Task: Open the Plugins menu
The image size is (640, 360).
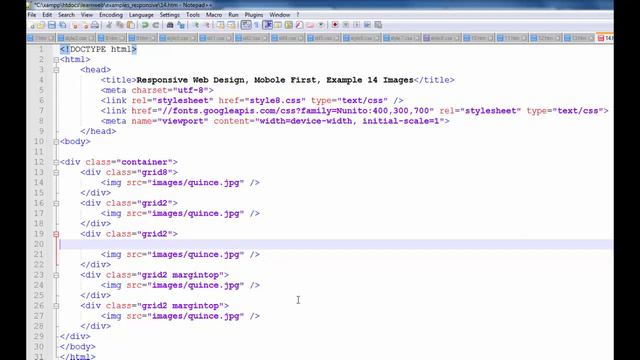Action: coord(254,15)
